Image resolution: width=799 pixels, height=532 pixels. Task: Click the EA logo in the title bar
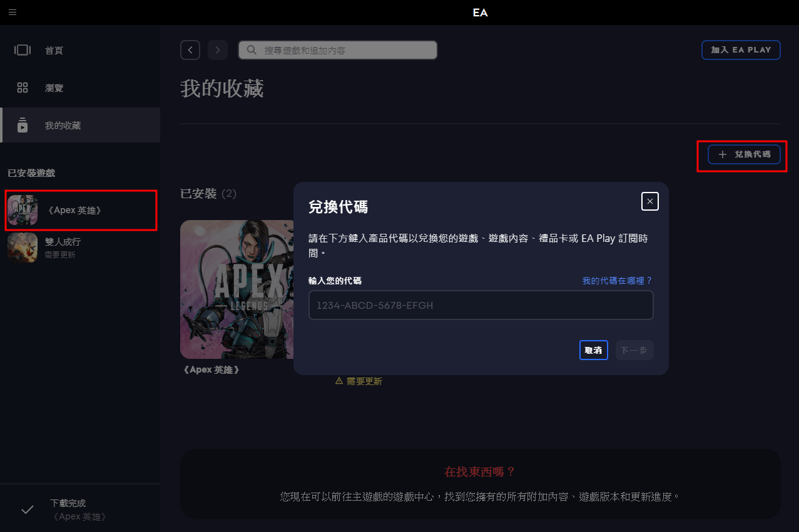[480, 13]
